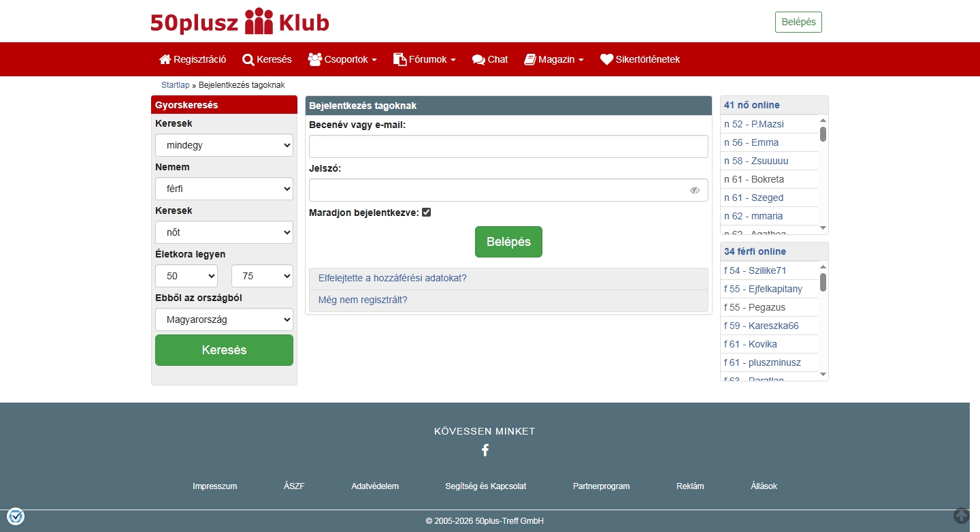Click the green Belépés login button
The image size is (980, 532).
point(508,241)
